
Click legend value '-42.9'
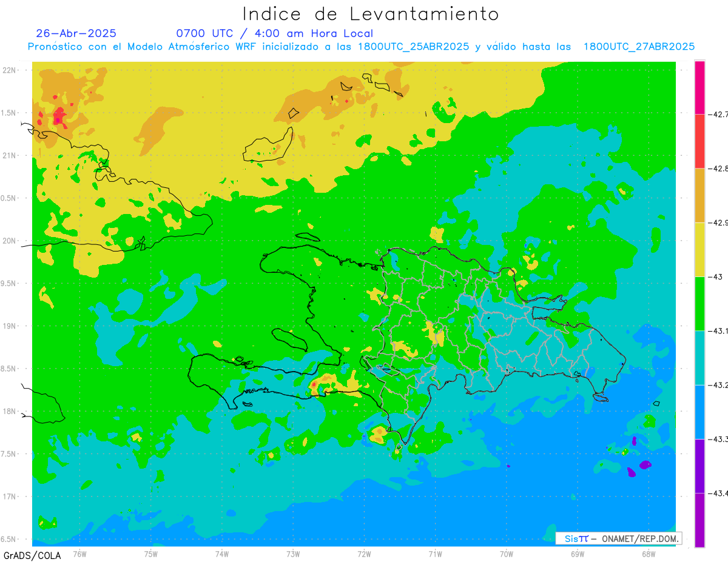pos(718,222)
